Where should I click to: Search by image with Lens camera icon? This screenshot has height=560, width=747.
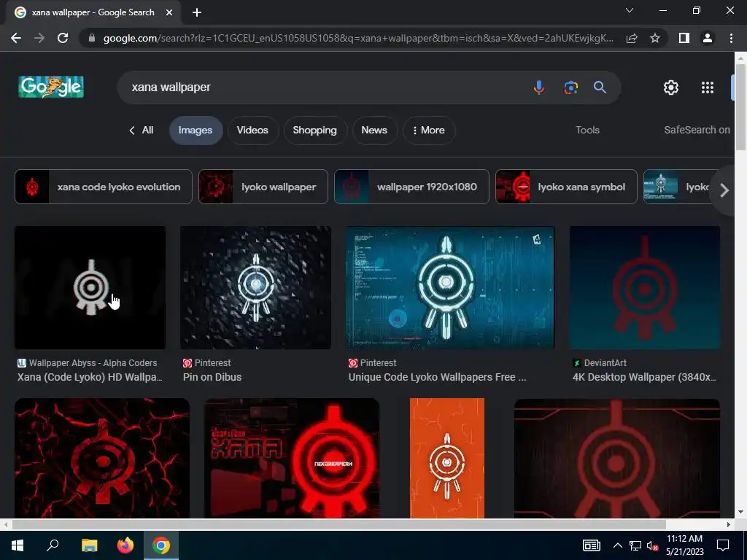(x=570, y=87)
